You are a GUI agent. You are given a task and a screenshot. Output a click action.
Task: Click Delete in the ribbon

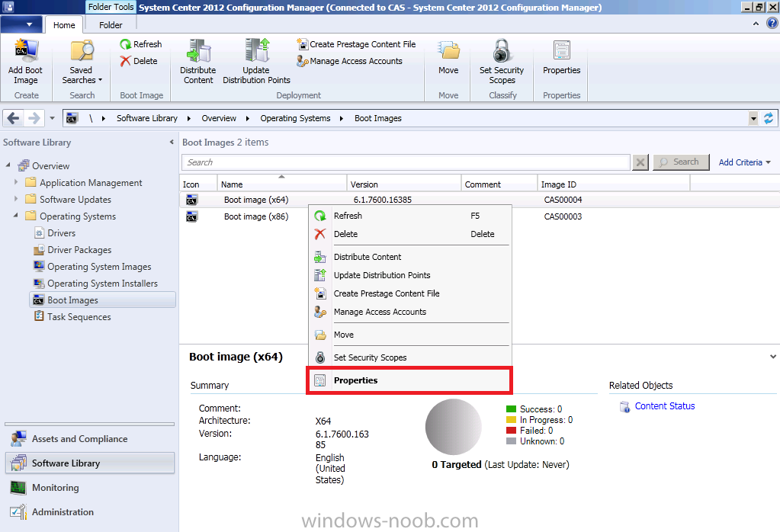139,61
